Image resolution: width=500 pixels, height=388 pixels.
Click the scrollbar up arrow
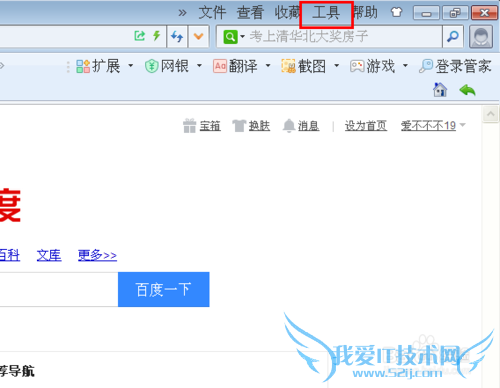pos(491,114)
